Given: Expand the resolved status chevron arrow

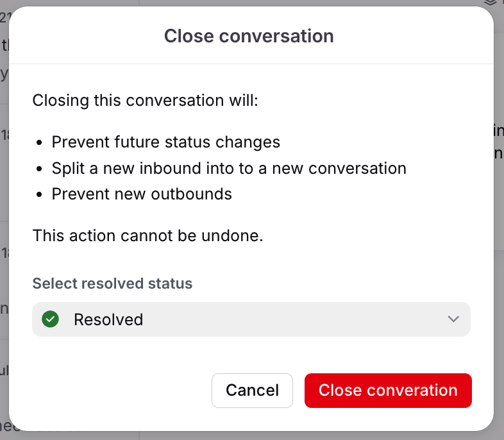Looking at the screenshot, I should point(453,319).
